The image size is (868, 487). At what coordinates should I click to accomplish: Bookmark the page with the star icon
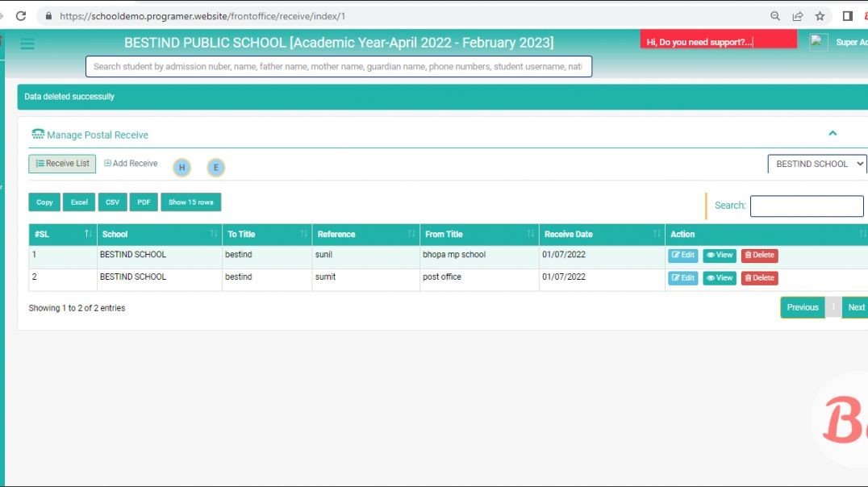819,15
